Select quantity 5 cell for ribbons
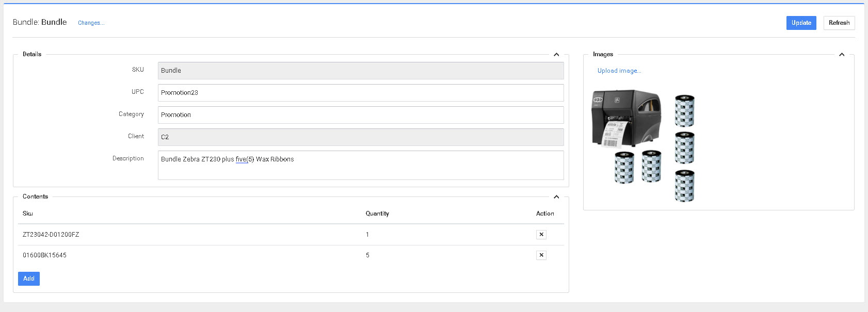 click(367, 255)
